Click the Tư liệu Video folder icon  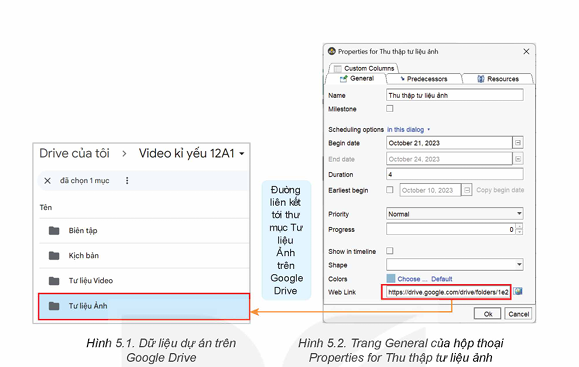tap(54, 281)
